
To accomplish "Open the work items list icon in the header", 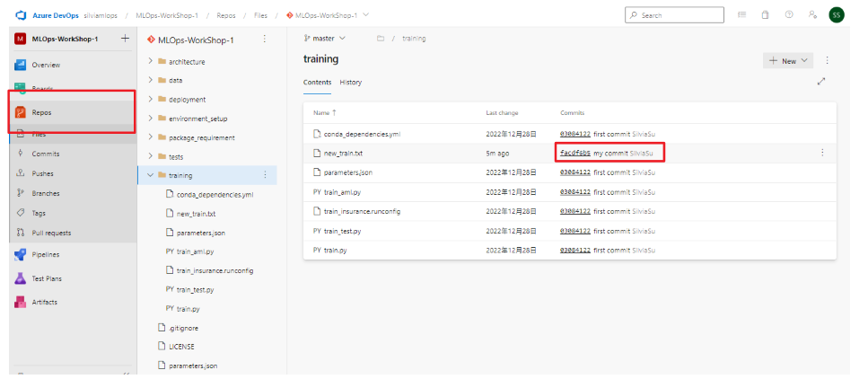I will pos(741,15).
